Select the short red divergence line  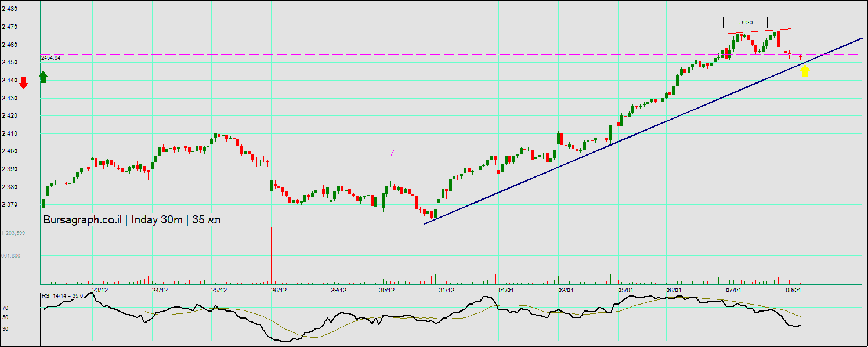757,31
